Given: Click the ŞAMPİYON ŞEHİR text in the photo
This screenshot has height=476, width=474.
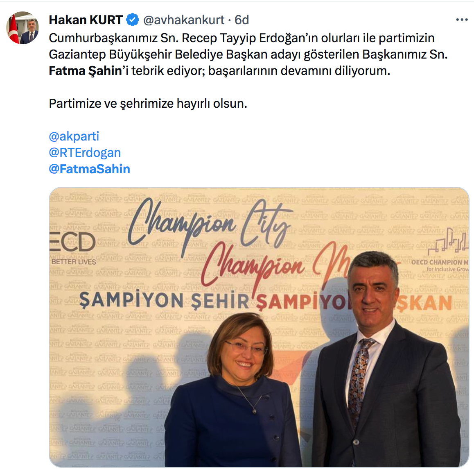Looking at the screenshot, I should click(165, 301).
